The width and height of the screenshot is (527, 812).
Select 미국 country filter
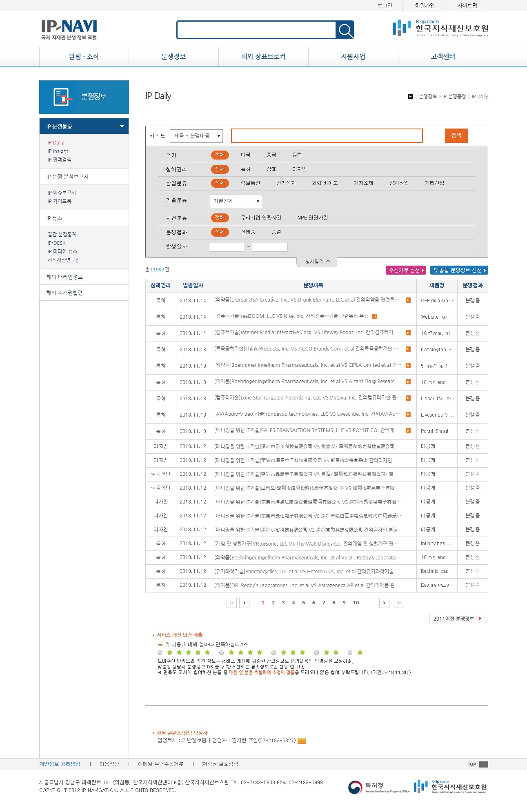pos(245,155)
